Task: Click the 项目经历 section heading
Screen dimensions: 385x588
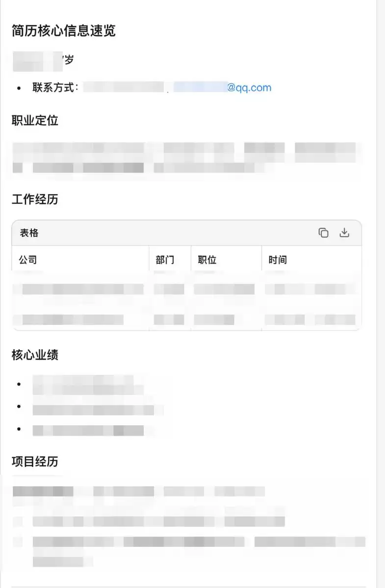Action: [x=35, y=462]
